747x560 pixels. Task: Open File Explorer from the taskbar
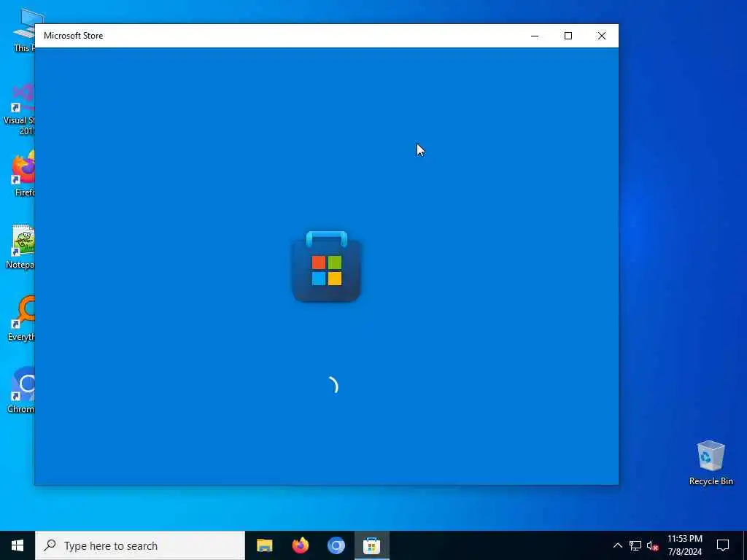pos(264,545)
